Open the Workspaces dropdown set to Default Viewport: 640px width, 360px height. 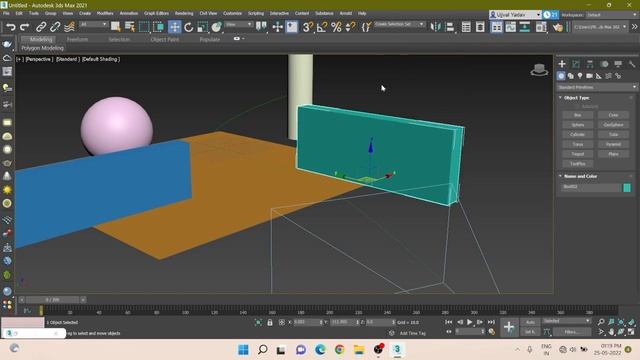(x=611, y=15)
